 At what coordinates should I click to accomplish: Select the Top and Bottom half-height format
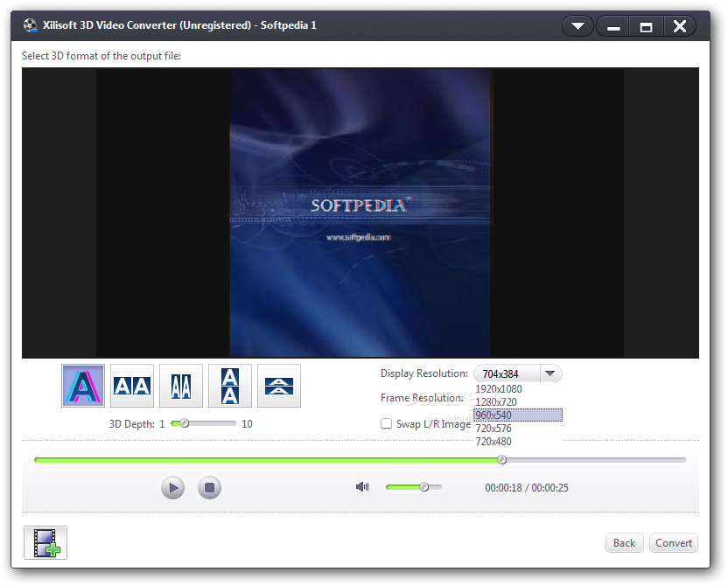pos(279,386)
